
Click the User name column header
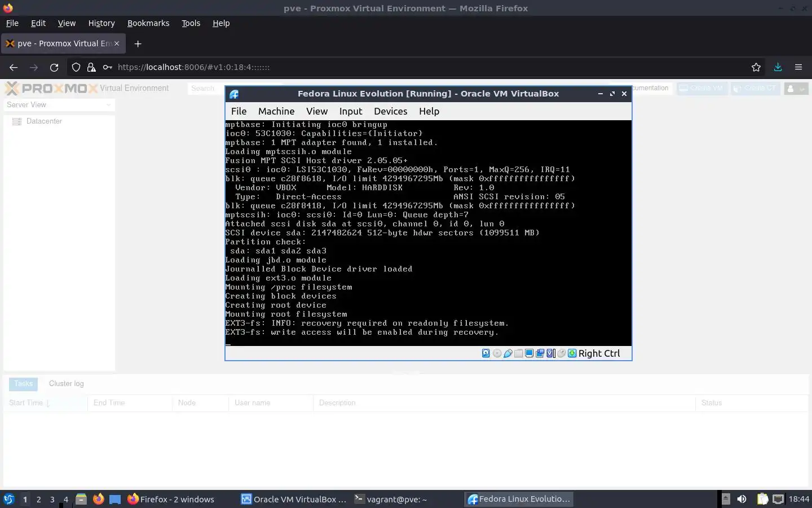(271, 403)
